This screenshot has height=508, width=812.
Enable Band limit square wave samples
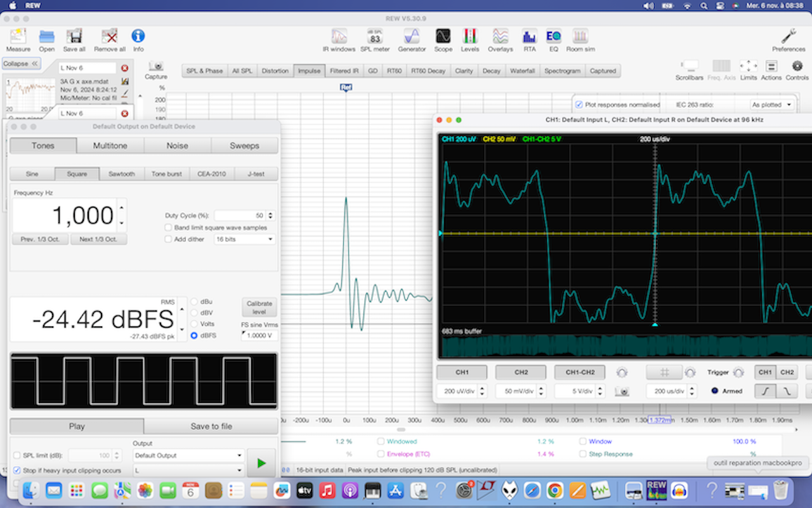point(169,227)
